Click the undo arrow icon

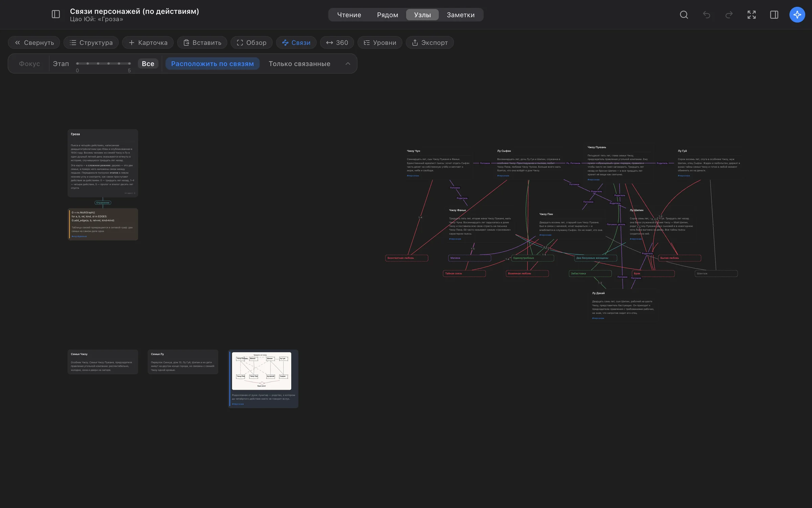click(x=706, y=15)
